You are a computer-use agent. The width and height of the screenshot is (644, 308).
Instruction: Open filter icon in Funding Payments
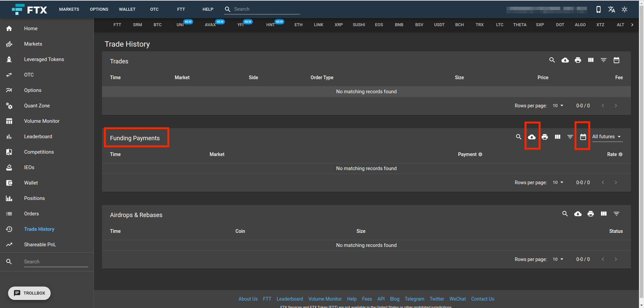coord(570,137)
